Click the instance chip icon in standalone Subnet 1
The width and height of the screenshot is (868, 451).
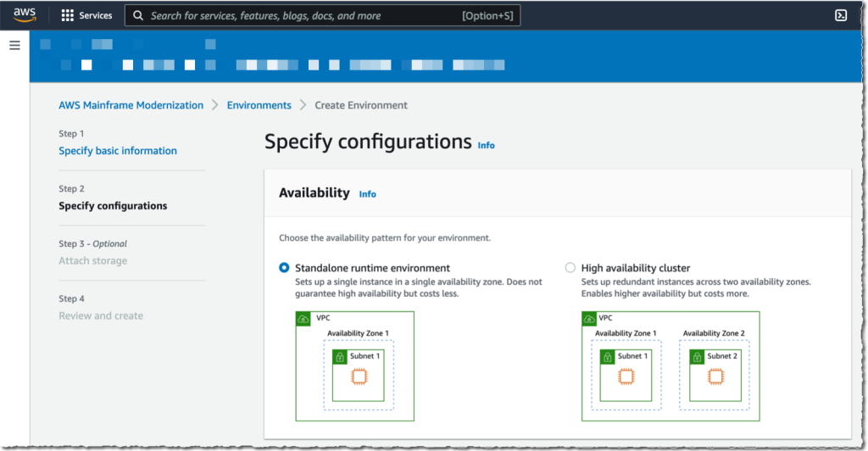[359, 377]
